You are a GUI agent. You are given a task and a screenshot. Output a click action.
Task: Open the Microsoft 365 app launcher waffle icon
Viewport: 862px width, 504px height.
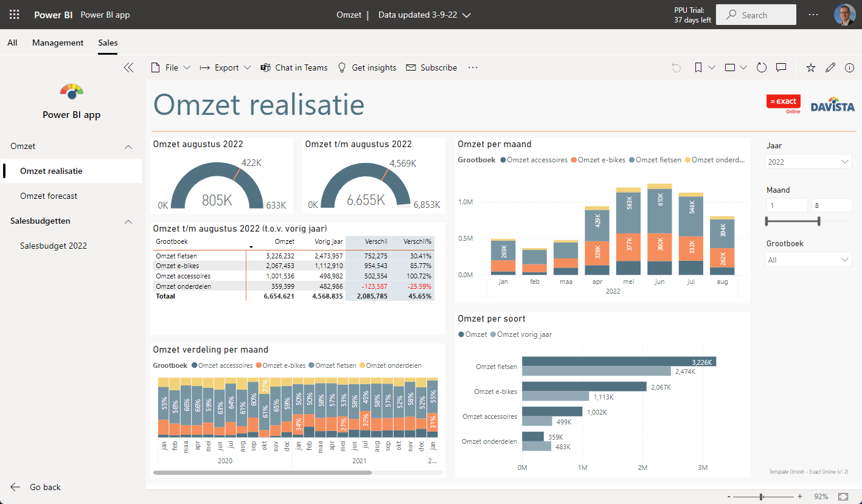coord(13,14)
